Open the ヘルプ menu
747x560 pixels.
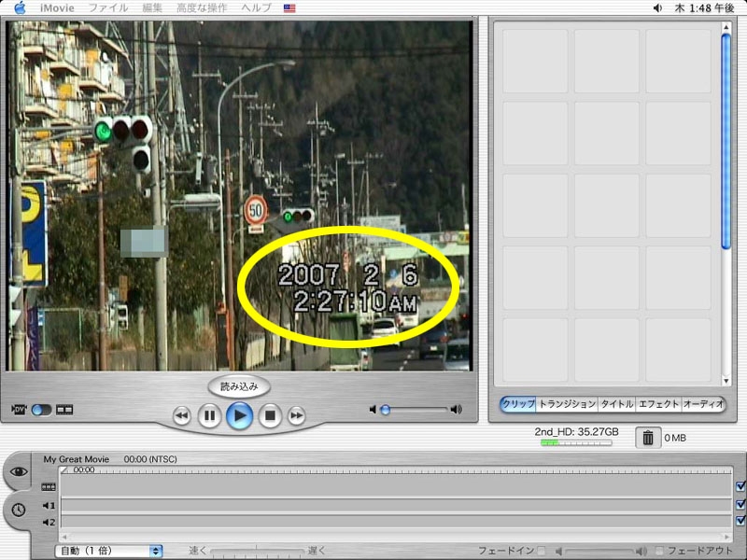pyautogui.click(x=256, y=7)
